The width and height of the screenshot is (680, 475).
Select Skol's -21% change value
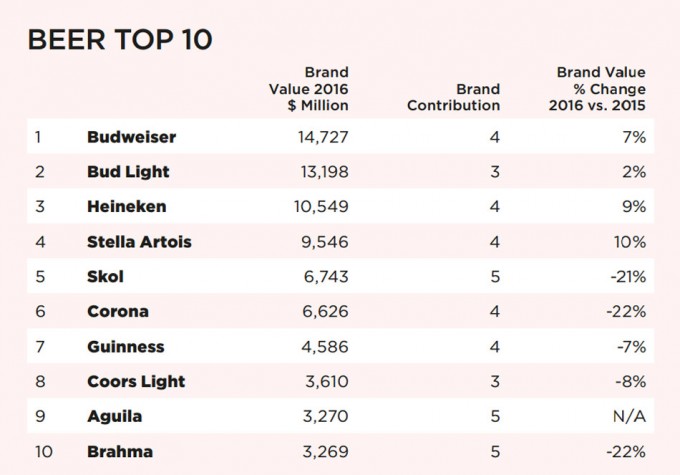tap(629, 277)
